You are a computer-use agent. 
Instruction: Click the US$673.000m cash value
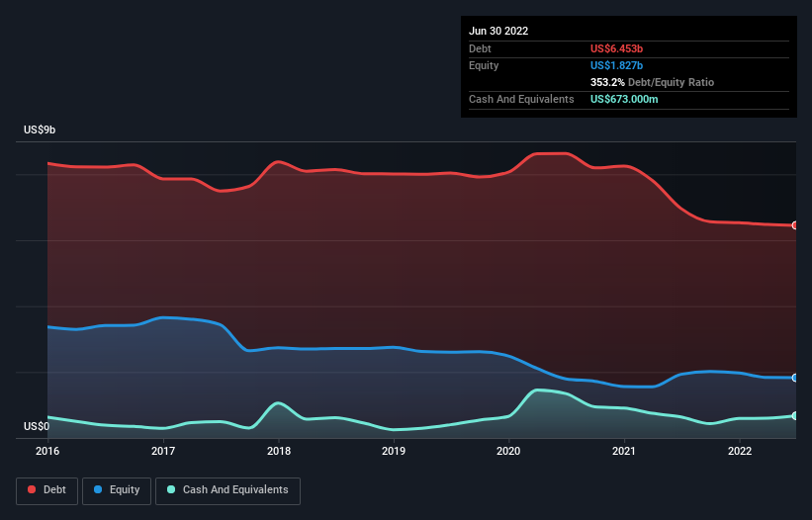click(x=624, y=99)
